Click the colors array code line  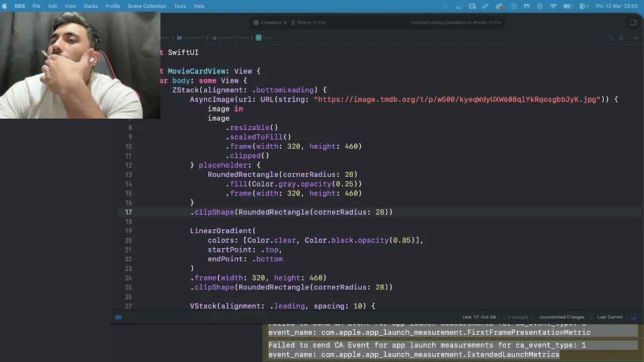pos(315,240)
